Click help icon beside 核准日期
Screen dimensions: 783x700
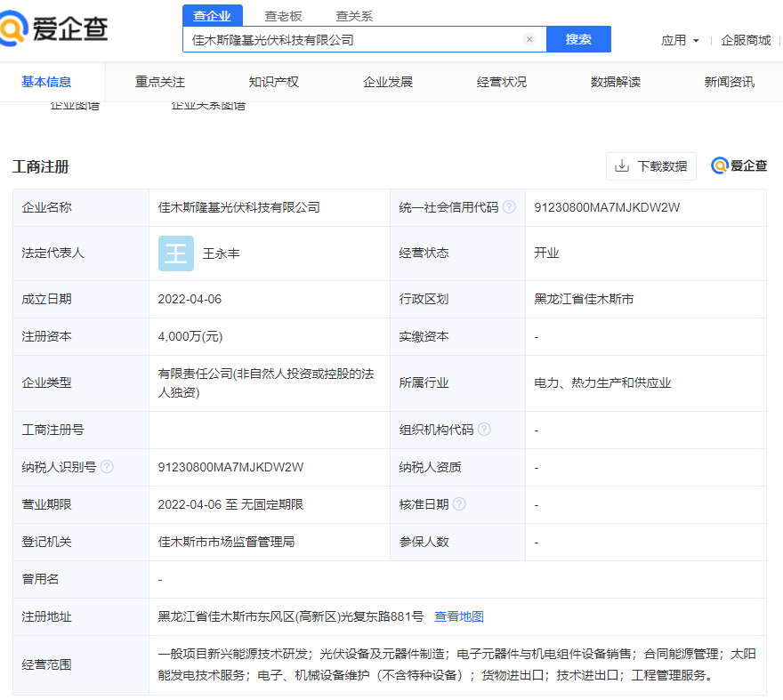click(x=459, y=504)
